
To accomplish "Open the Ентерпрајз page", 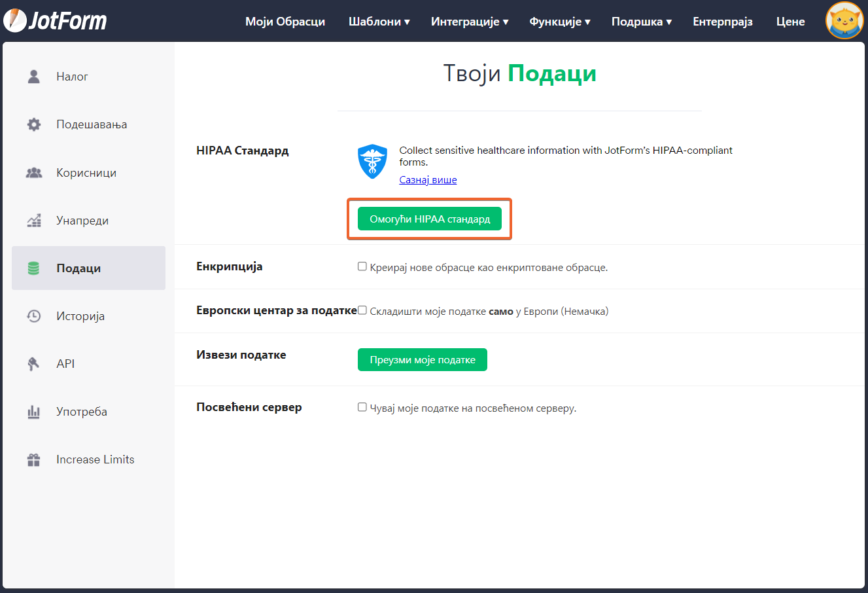I will pyautogui.click(x=723, y=22).
